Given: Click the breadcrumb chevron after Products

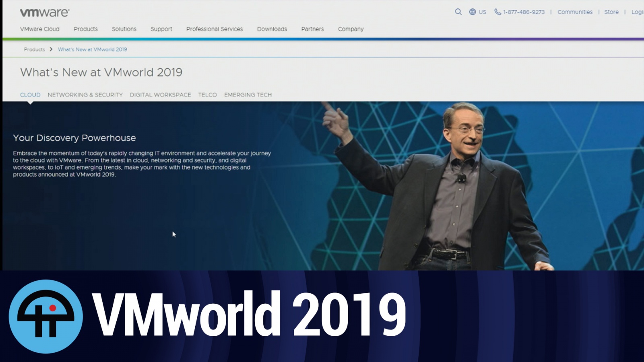Looking at the screenshot, I should (51, 49).
